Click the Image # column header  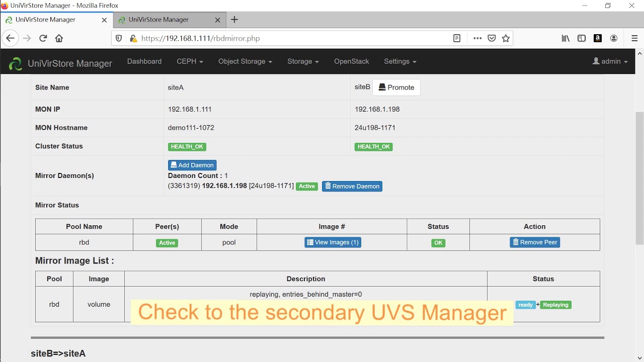click(x=332, y=226)
